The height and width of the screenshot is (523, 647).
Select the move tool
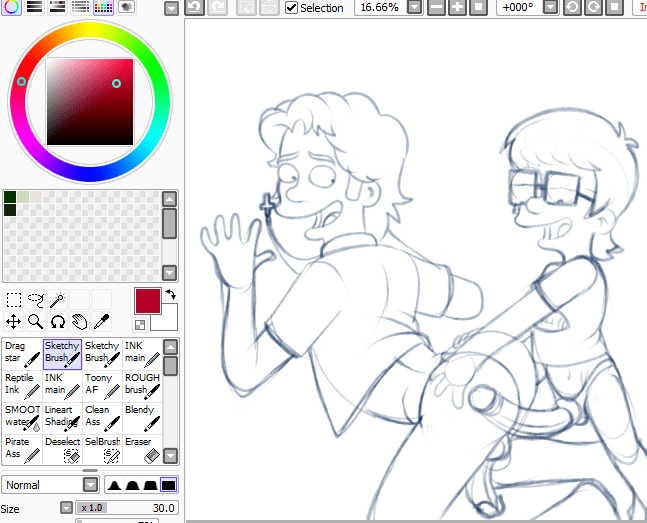[x=13, y=321]
